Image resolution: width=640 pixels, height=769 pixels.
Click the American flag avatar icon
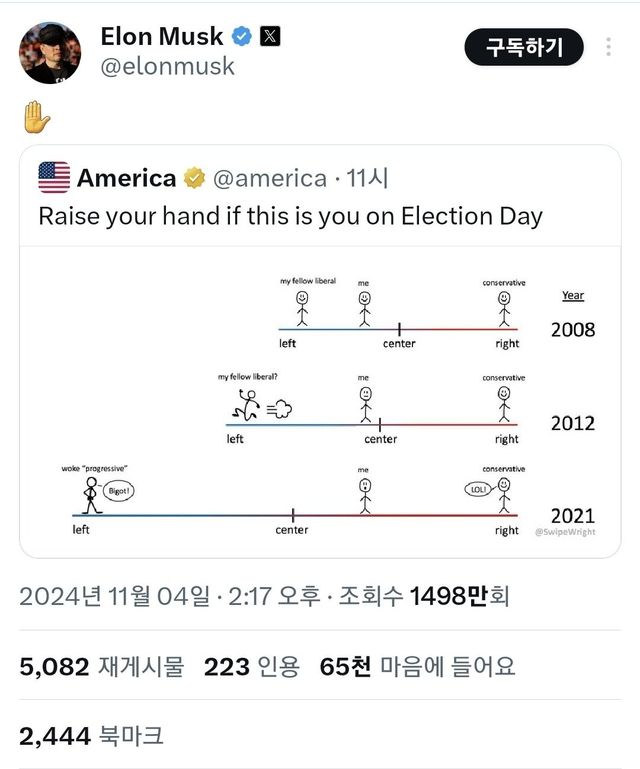coord(54,178)
